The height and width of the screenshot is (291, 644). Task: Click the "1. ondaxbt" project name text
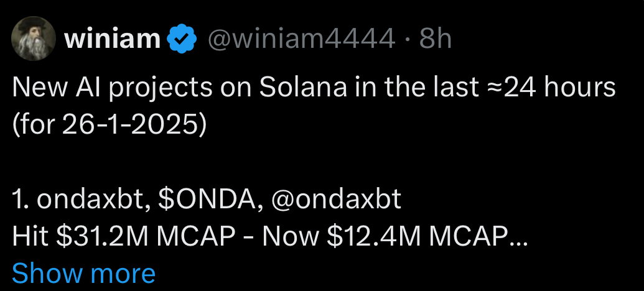[81, 200]
